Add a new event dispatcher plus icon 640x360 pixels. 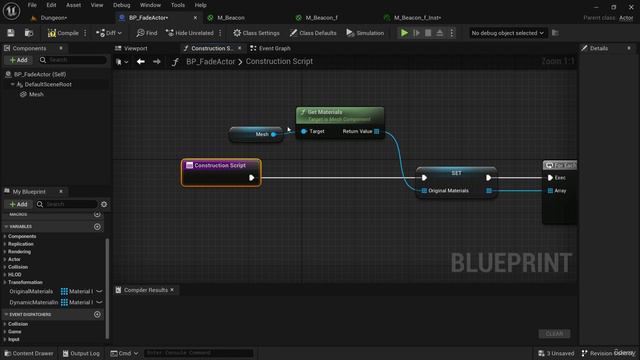[97, 314]
